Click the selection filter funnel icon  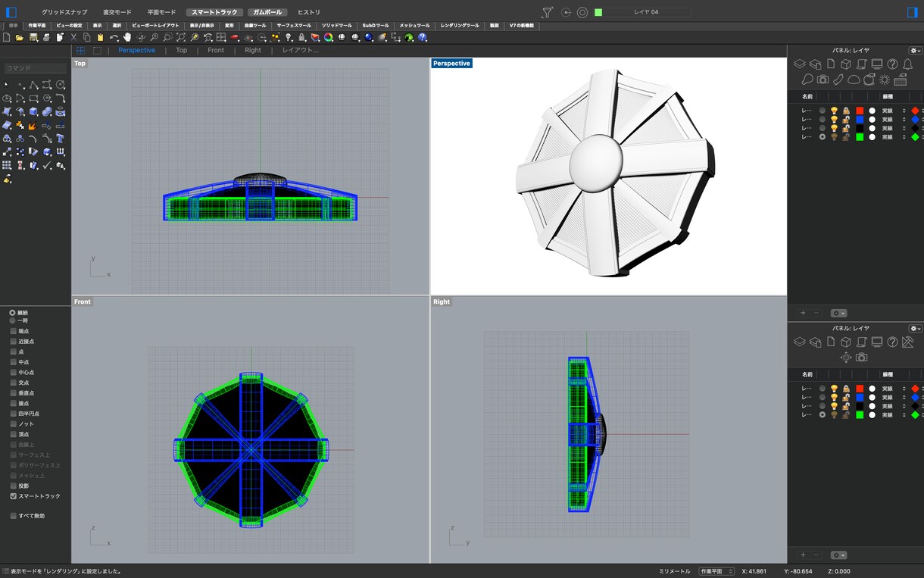(x=547, y=12)
